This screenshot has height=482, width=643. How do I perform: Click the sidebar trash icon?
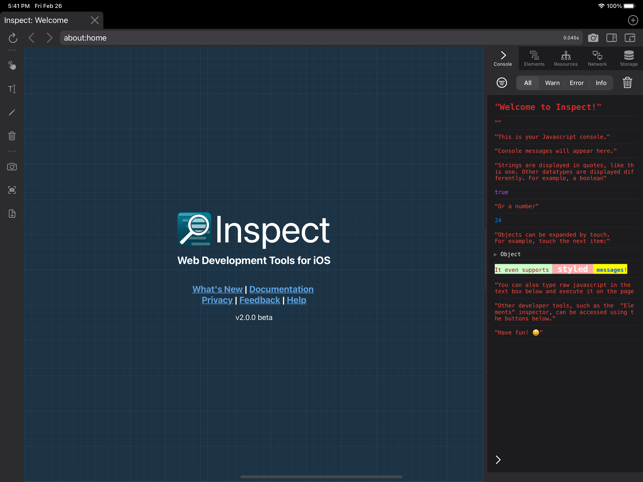12,136
